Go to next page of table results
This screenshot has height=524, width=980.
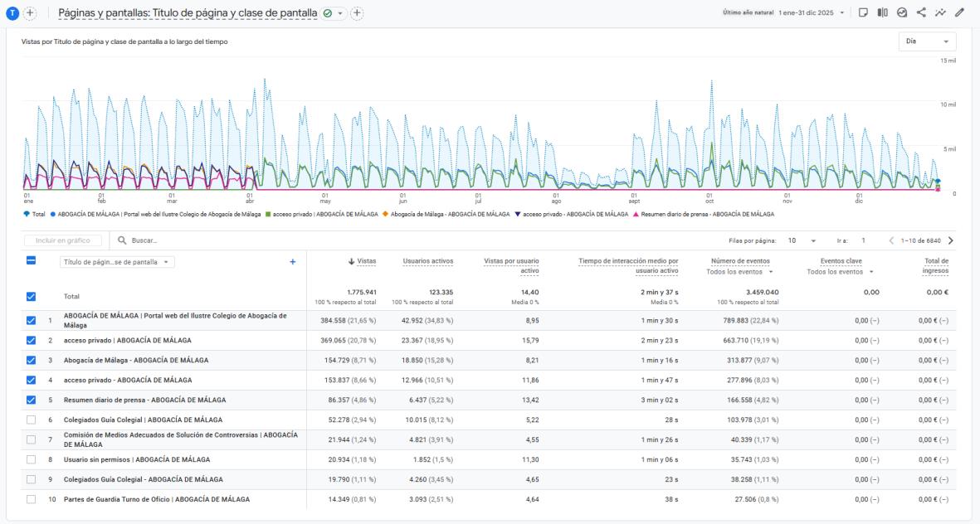pyautogui.click(x=950, y=241)
